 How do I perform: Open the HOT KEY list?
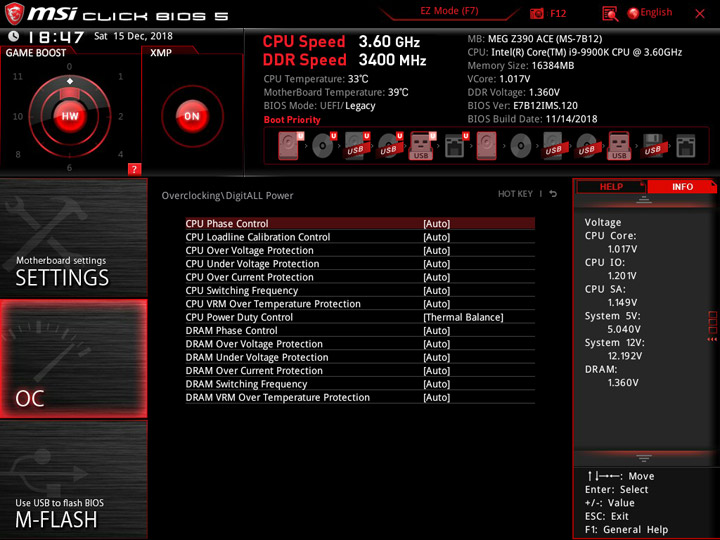click(515, 194)
